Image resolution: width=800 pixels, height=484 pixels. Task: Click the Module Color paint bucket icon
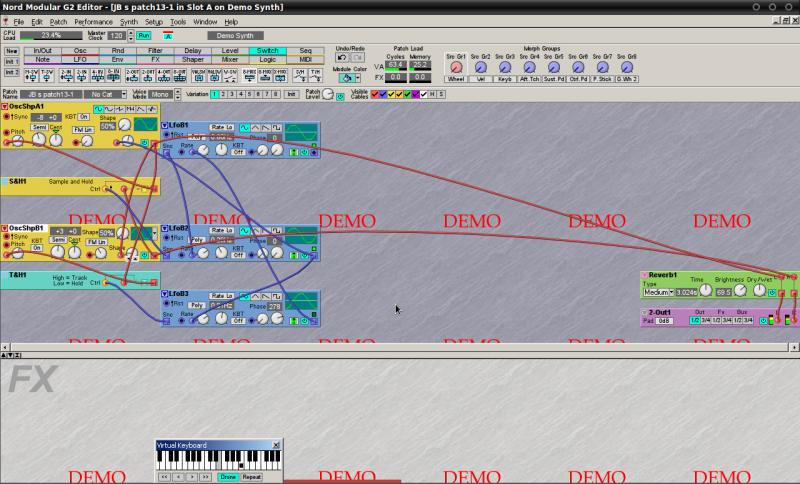click(x=347, y=78)
